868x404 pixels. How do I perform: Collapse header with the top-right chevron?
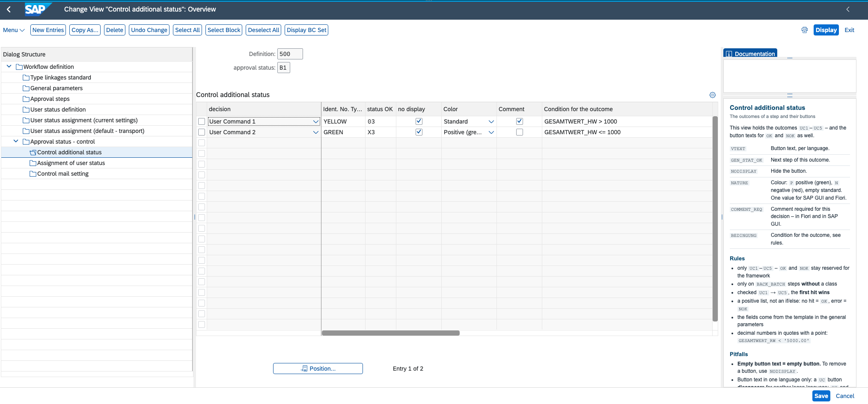pos(847,9)
